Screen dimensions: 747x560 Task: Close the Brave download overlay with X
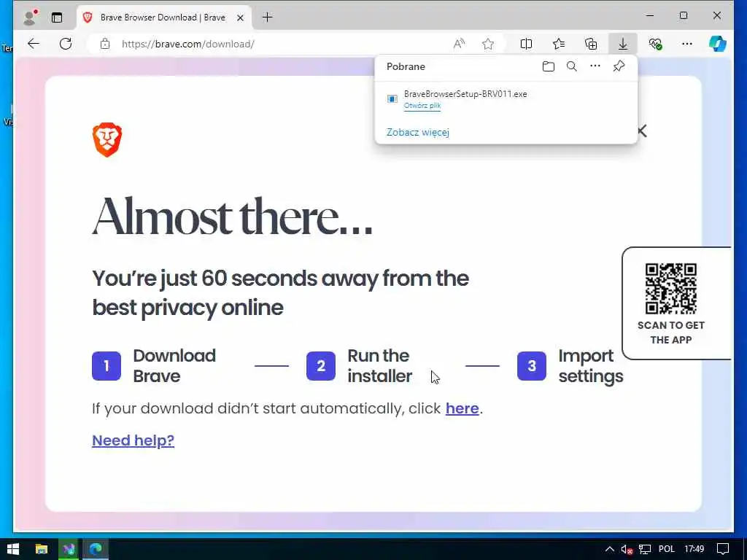(642, 131)
